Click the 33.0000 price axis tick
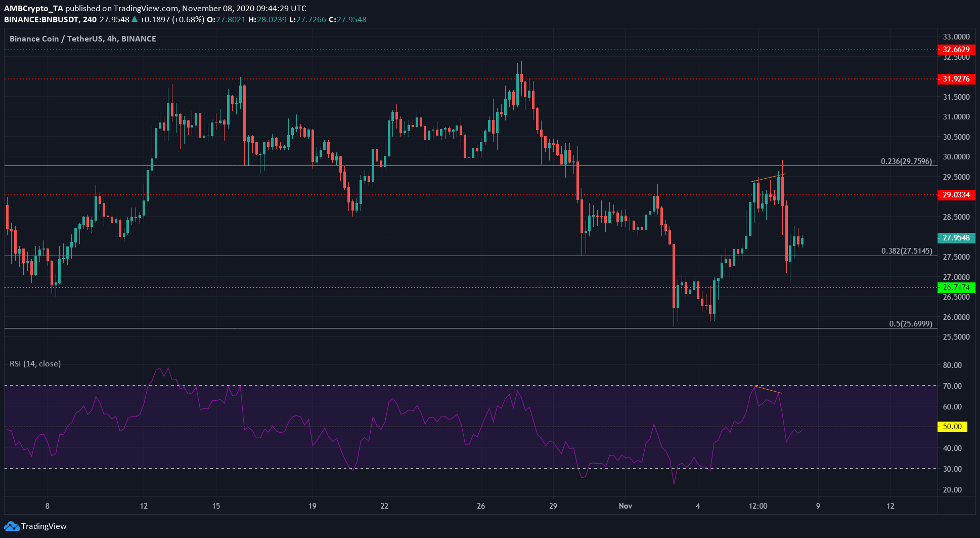The width and height of the screenshot is (980, 538). click(x=956, y=37)
